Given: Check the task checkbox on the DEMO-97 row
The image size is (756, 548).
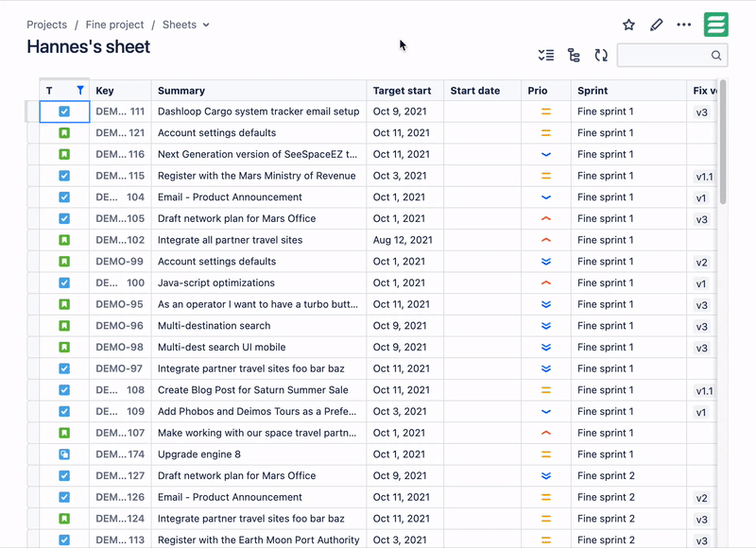Looking at the screenshot, I should tap(63, 368).
